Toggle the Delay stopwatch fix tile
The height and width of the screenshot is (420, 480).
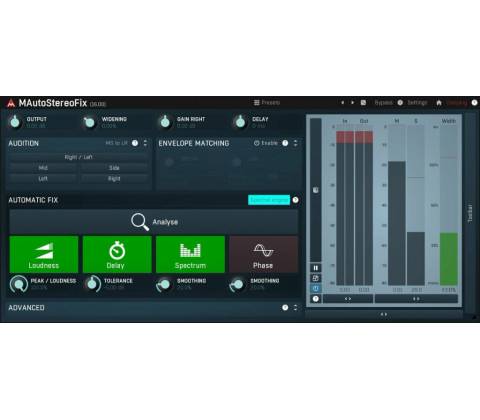117,255
